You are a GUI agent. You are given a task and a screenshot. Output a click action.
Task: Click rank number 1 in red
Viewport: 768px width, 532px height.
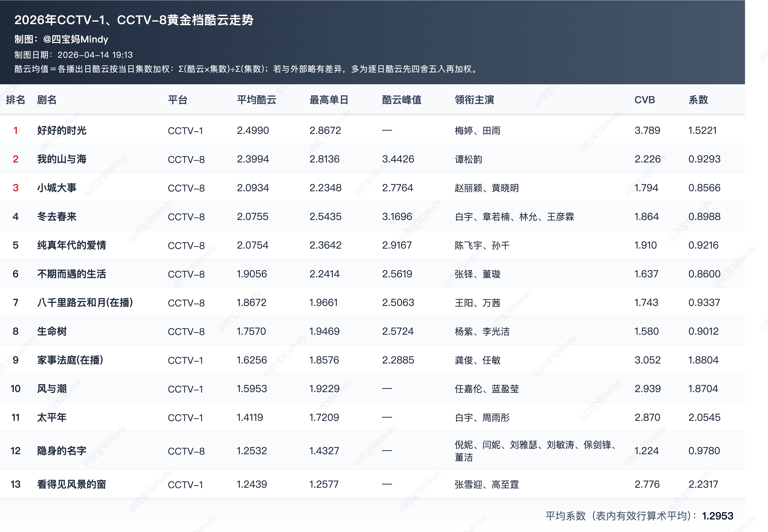tap(15, 130)
